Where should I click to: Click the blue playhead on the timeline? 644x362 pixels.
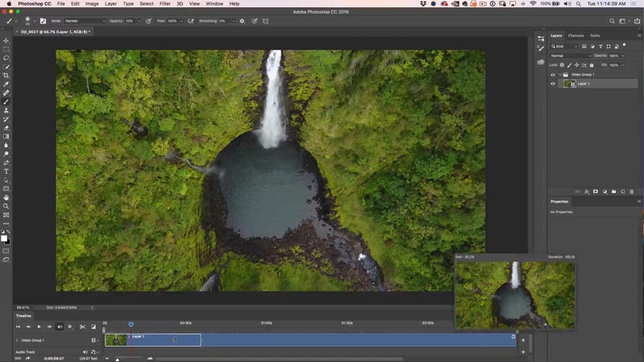tap(130, 324)
